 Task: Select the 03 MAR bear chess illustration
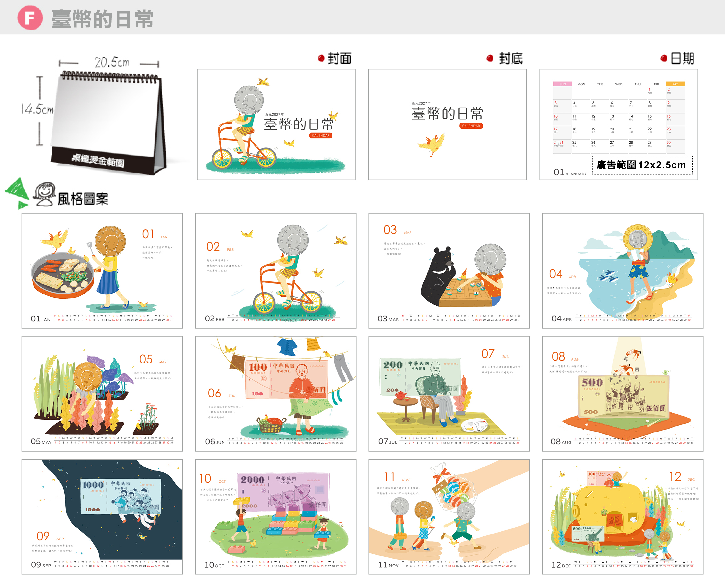coord(449,270)
